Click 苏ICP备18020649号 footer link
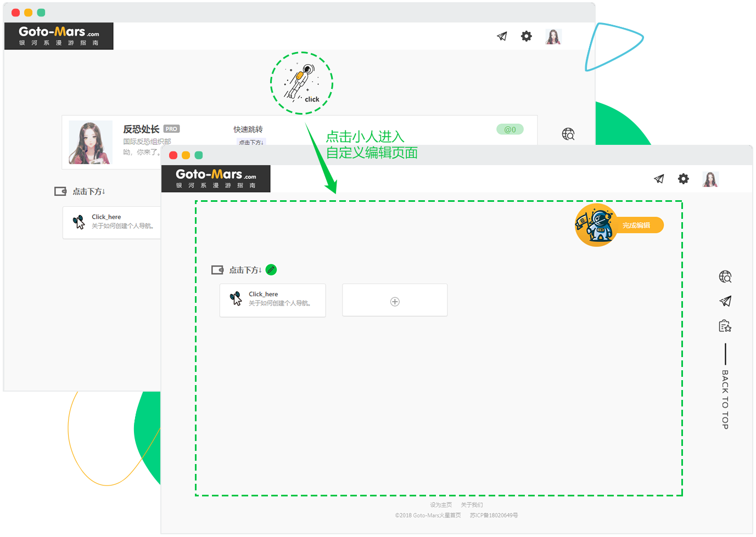 point(494,516)
